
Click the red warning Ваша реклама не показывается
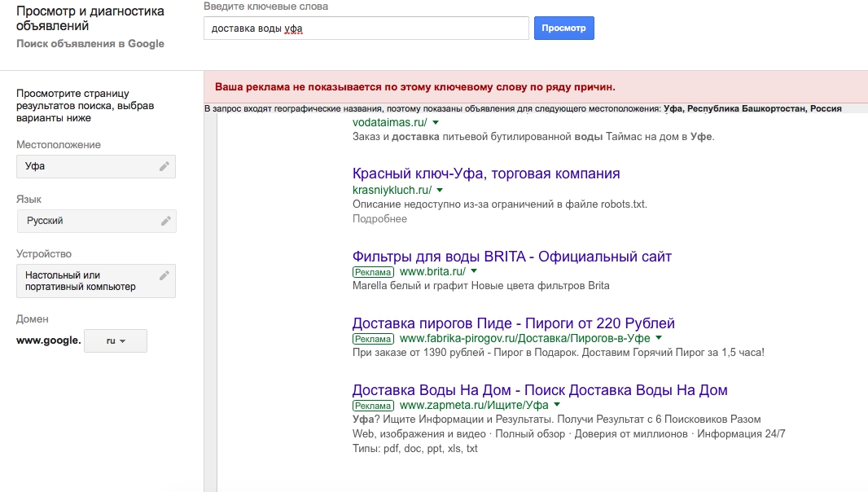[x=415, y=87]
